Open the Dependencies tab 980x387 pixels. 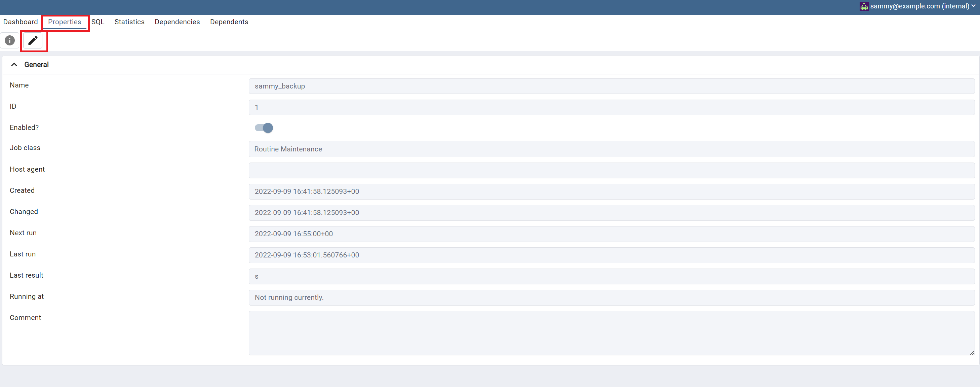coord(177,22)
